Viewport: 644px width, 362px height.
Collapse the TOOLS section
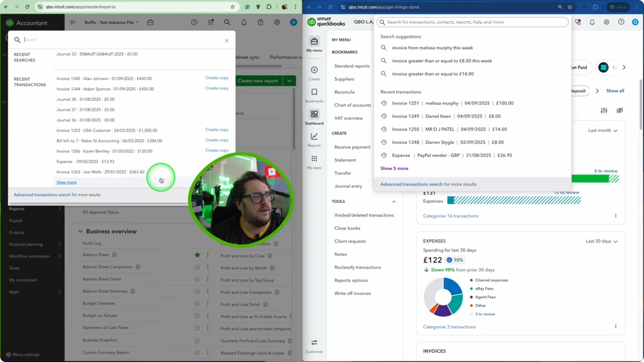(394, 201)
